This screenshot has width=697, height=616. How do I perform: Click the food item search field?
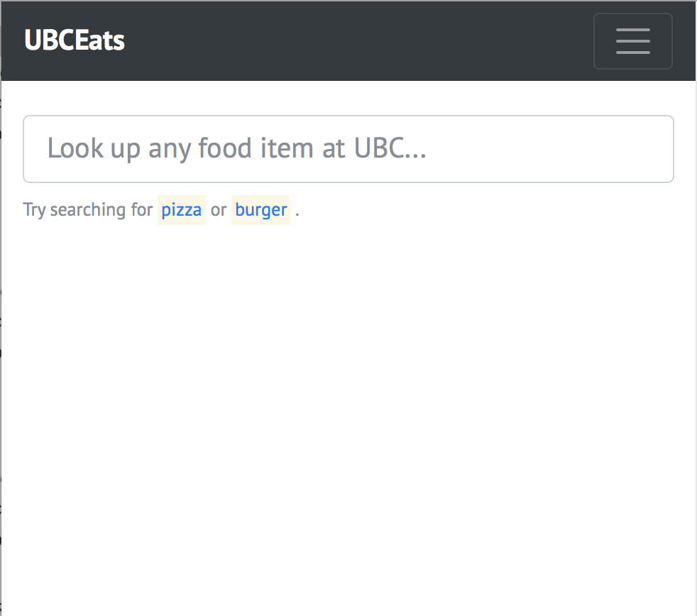click(348, 149)
